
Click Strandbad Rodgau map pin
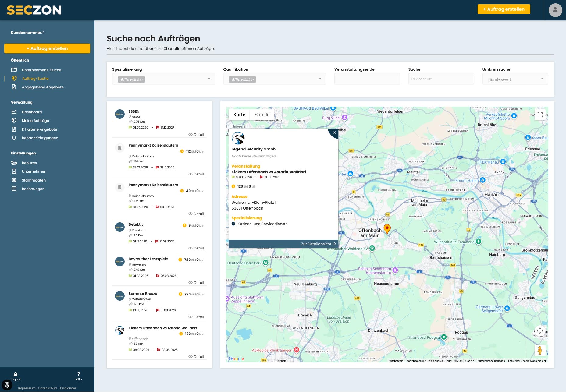click(444, 337)
